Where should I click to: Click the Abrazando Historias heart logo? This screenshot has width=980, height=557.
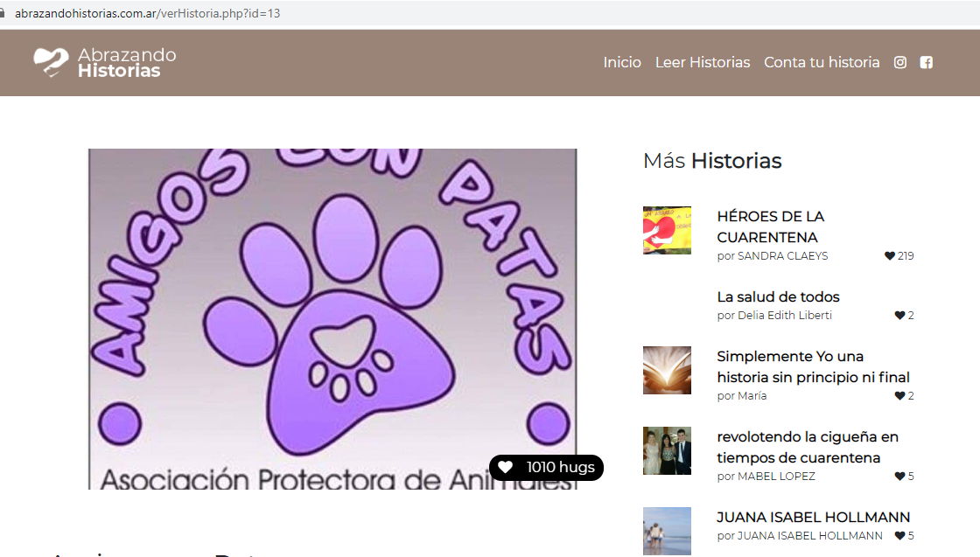(50, 61)
